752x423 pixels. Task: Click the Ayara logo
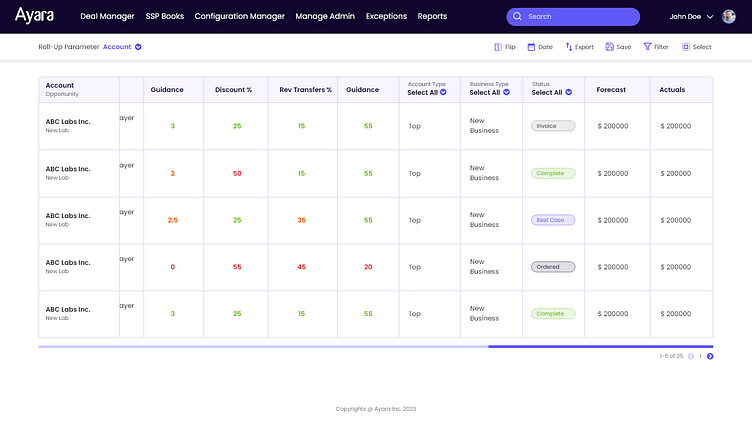(33, 15)
